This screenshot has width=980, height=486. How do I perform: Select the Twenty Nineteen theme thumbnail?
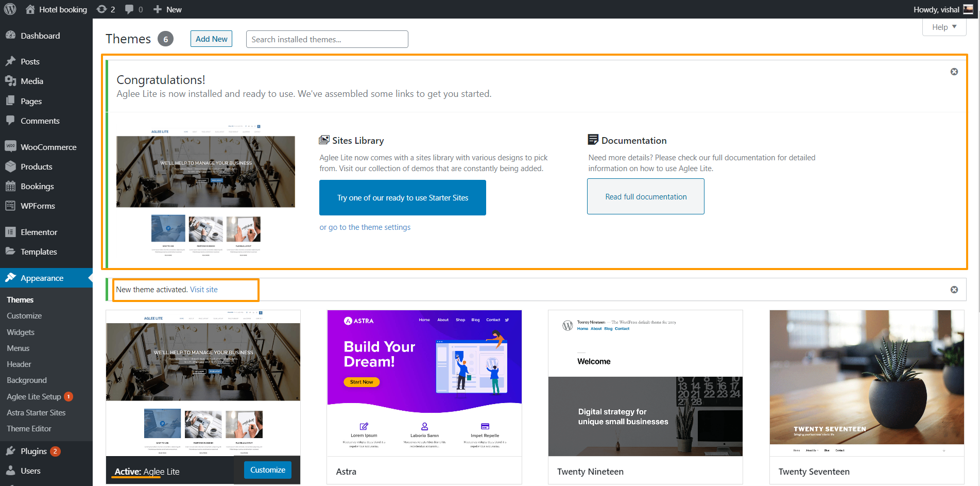(645, 383)
